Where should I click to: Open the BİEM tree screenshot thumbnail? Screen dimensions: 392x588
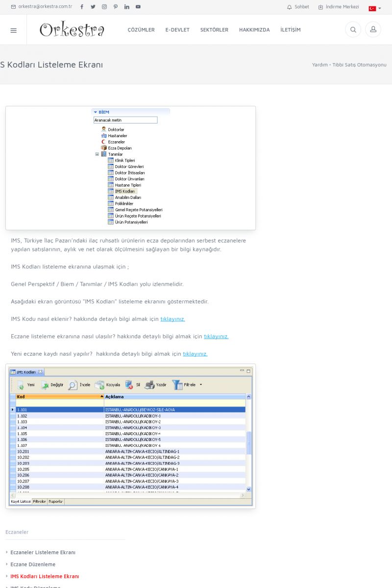130,168
